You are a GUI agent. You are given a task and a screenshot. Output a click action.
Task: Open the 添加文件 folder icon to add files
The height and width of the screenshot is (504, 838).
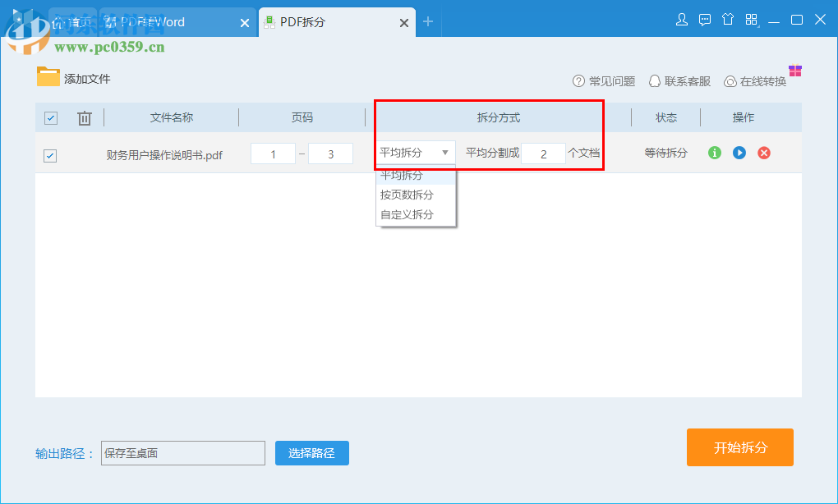pos(49,77)
